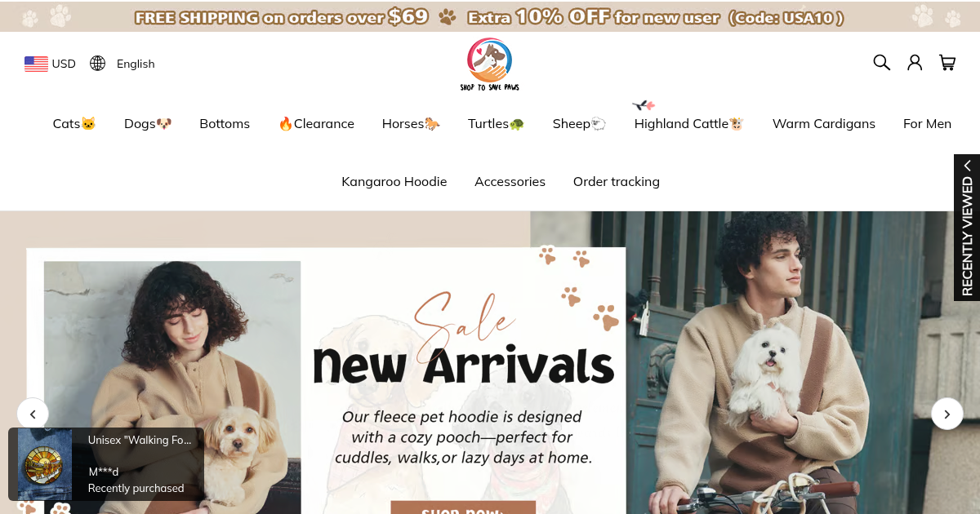The image size is (980, 514).
Task: Open the Cats category menu
Action: click(x=74, y=124)
